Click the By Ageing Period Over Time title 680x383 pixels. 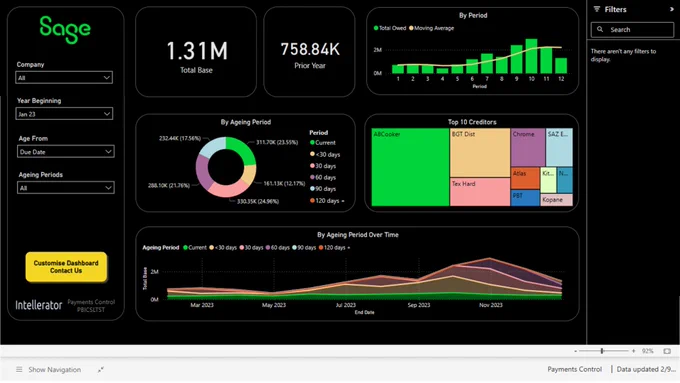coord(358,235)
